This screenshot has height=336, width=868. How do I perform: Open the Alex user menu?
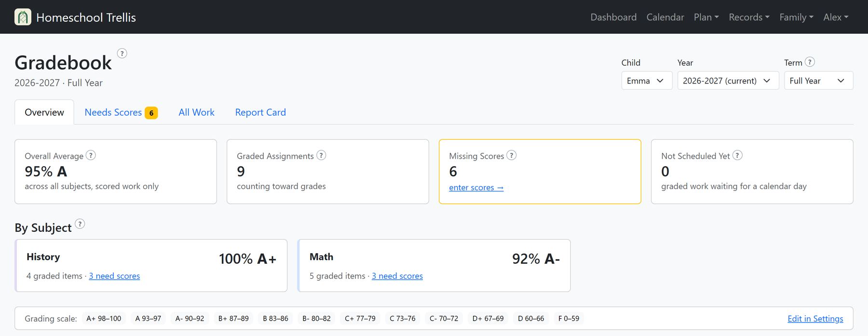(x=836, y=17)
